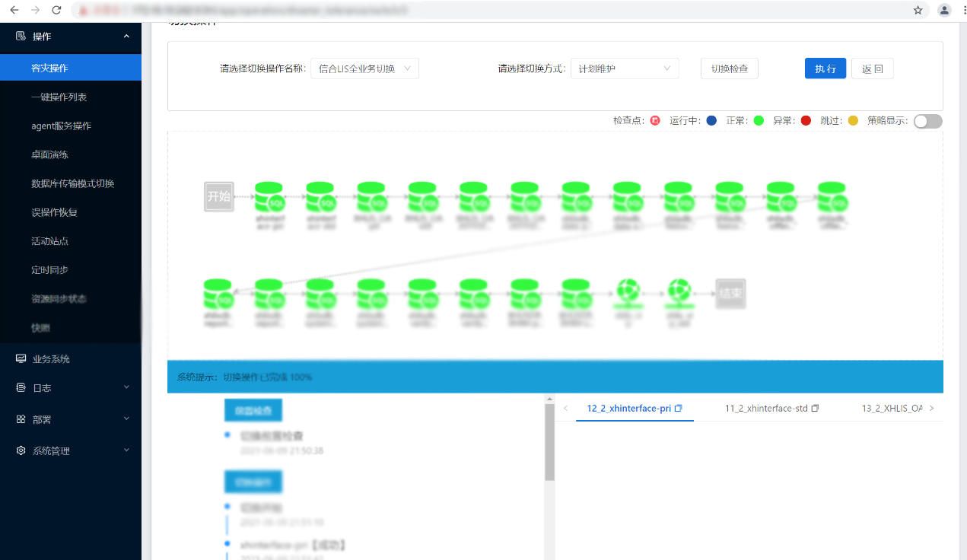Open the 计划维护 switch method dropdown
Screen dimensions: 967x560
click(x=625, y=68)
